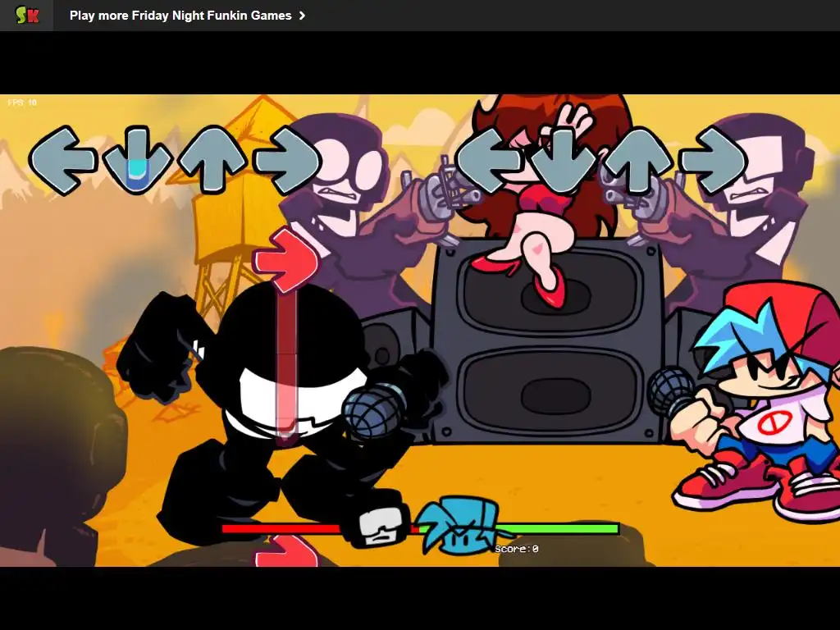This screenshot has height=630, width=840.
Task: Click the chevron after Friday Night Funkin Games
Action: [x=302, y=16]
